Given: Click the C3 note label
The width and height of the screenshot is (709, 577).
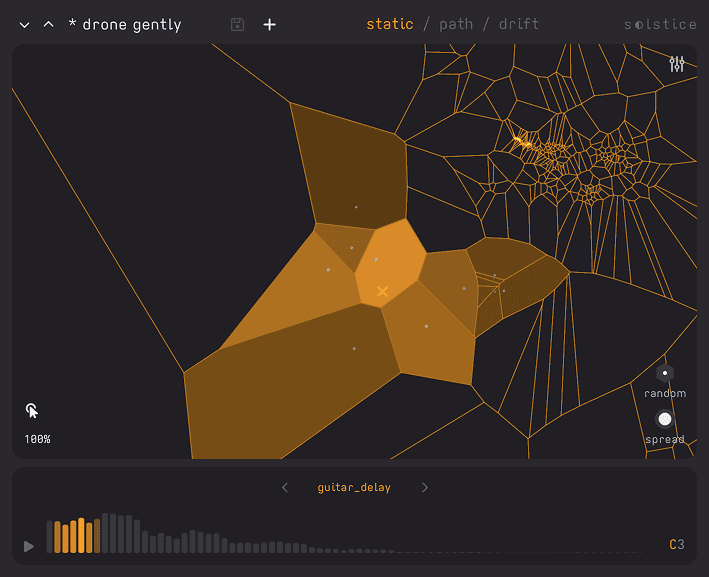Looking at the screenshot, I should point(677,545).
